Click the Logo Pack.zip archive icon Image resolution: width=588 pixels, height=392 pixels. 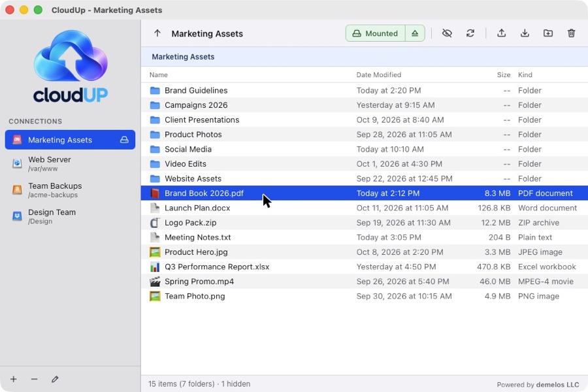pyautogui.click(x=155, y=222)
